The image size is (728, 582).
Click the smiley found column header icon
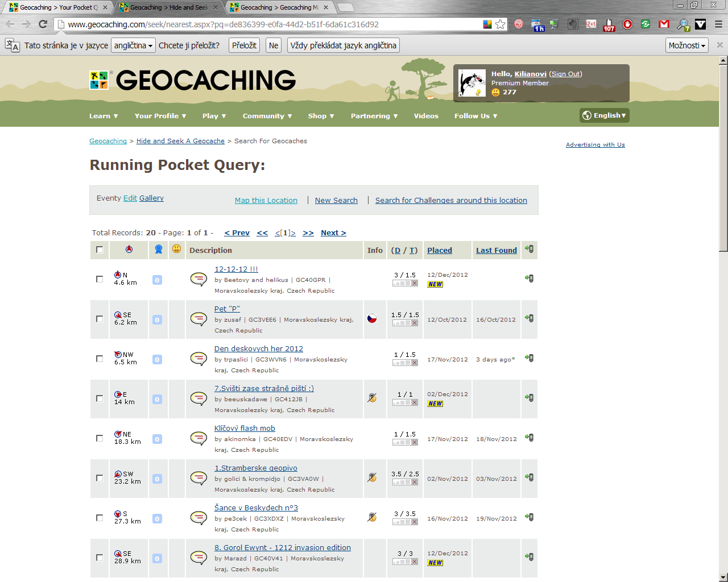coord(176,249)
